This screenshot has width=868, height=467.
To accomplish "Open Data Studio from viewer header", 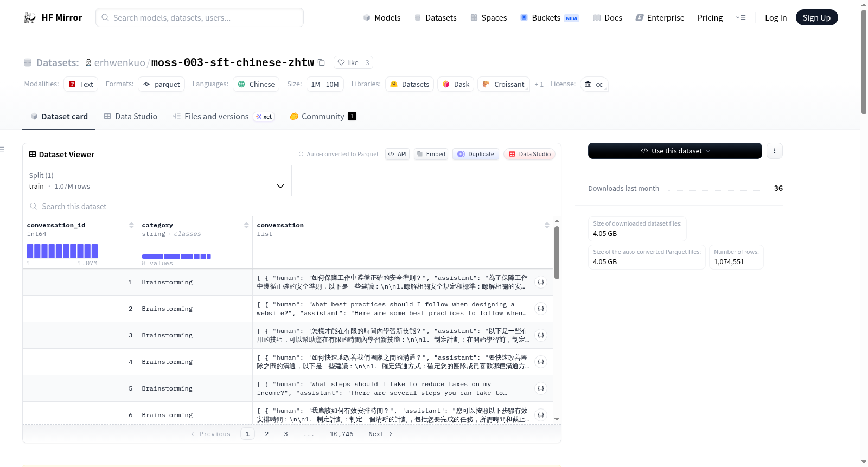I will point(529,154).
